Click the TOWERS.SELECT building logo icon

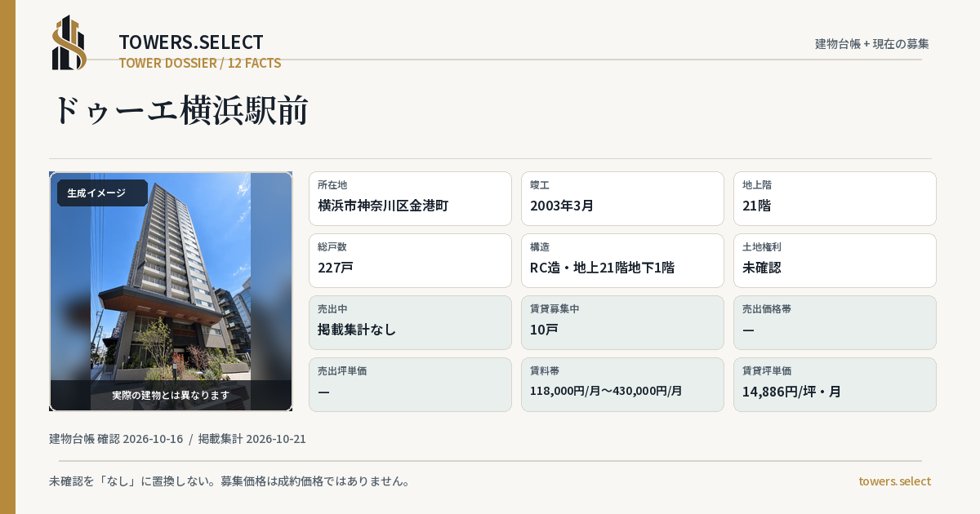69,42
